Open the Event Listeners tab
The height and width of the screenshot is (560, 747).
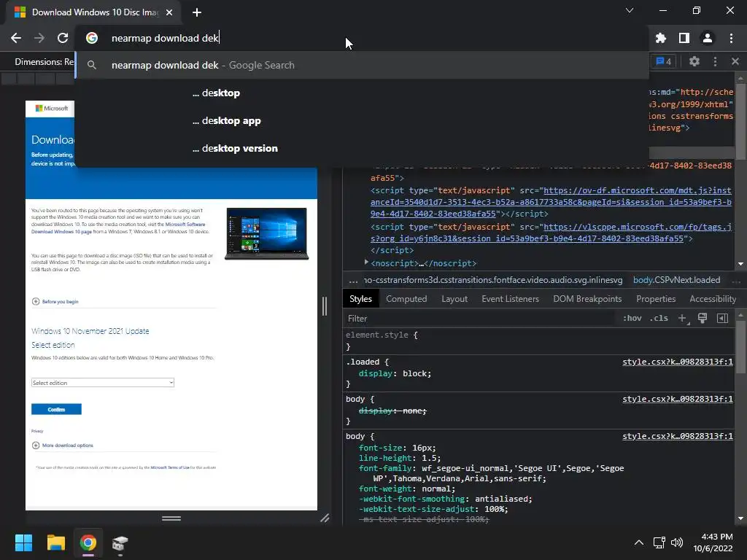[510, 299]
